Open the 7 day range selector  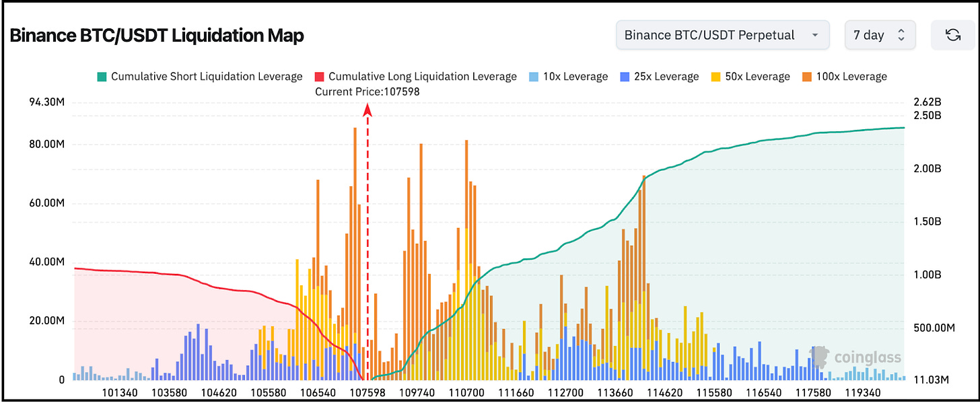pyautogui.click(x=880, y=35)
